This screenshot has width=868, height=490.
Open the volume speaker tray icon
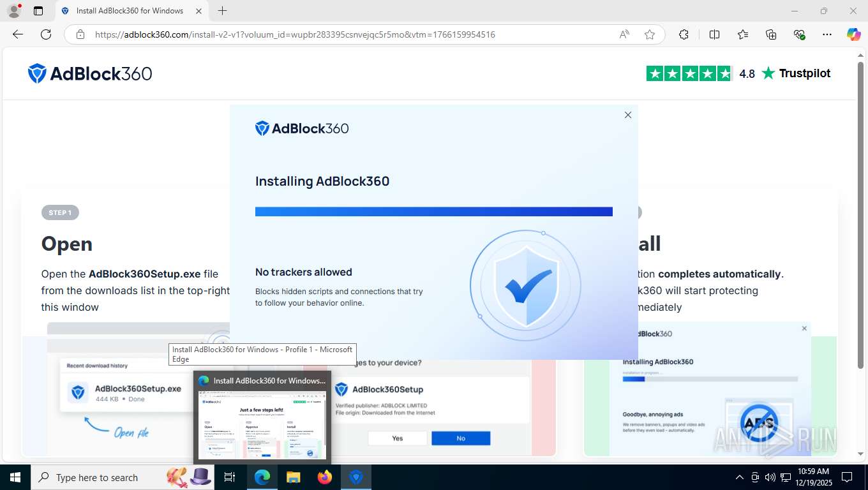tap(770, 477)
